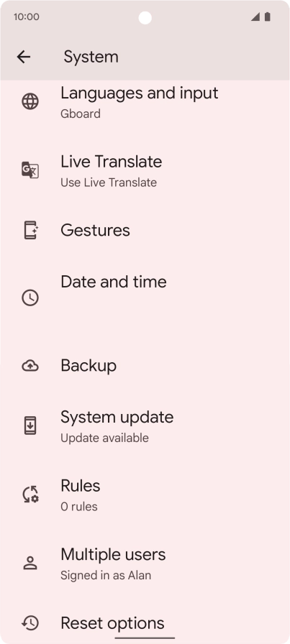Click the Live Translate icon
This screenshot has height=644, width=290.
pyautogui.click(x=30, y=170)
